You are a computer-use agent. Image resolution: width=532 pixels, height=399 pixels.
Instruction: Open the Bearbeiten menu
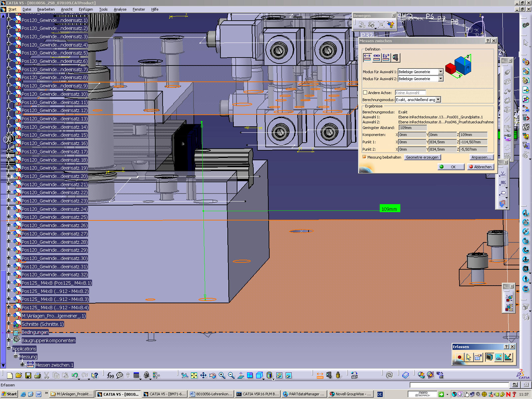[46, 9]
